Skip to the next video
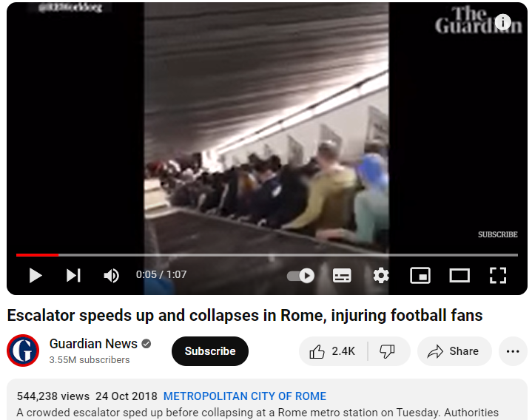The image size is (532, 420). point(73,275)
